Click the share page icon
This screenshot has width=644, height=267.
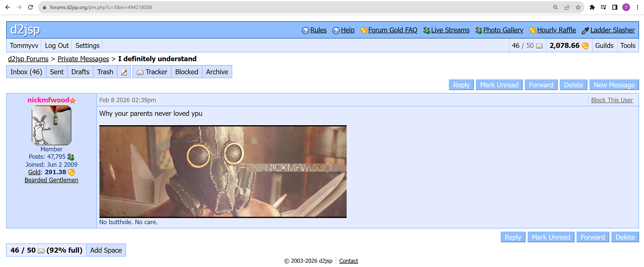pyautogui.click(x=567, y=7)
